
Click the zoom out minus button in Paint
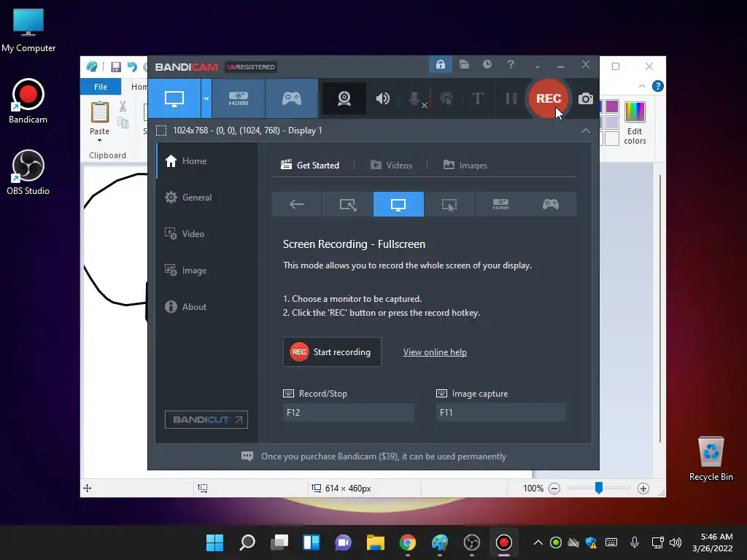(x=554, y=489)
